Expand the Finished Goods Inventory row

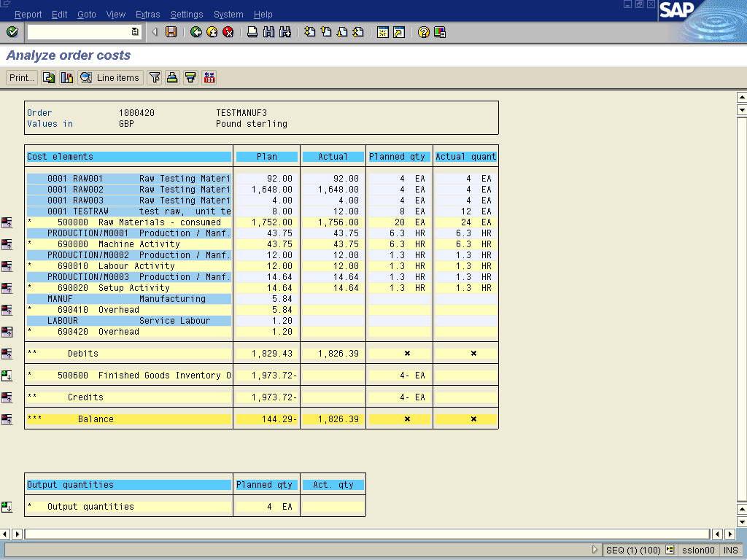click(7, 376)
